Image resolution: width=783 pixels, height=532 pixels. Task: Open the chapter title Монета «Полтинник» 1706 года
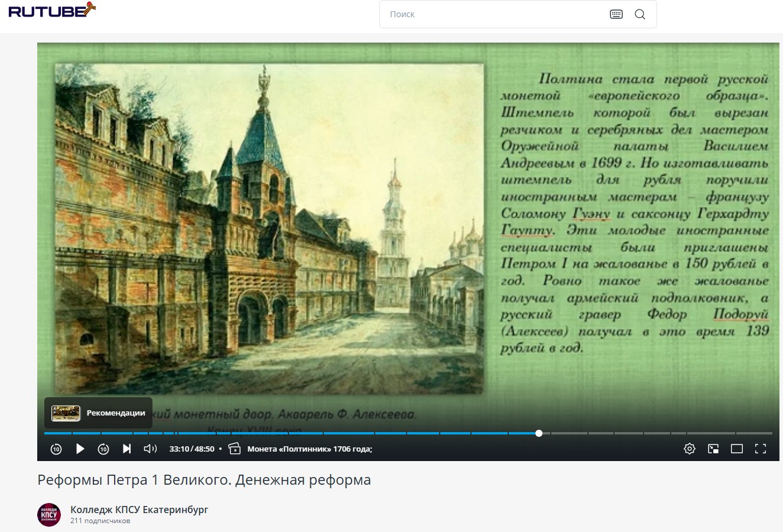tap(310, 449)
